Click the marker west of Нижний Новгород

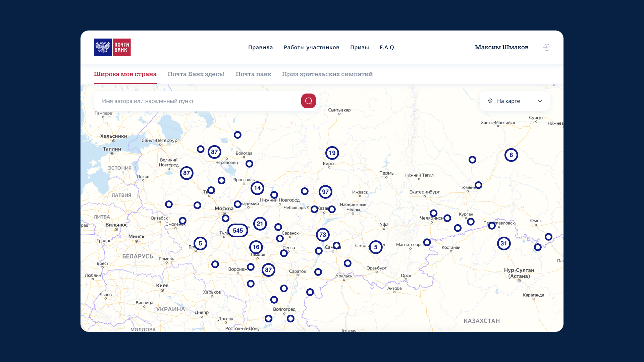coord(274,195)
